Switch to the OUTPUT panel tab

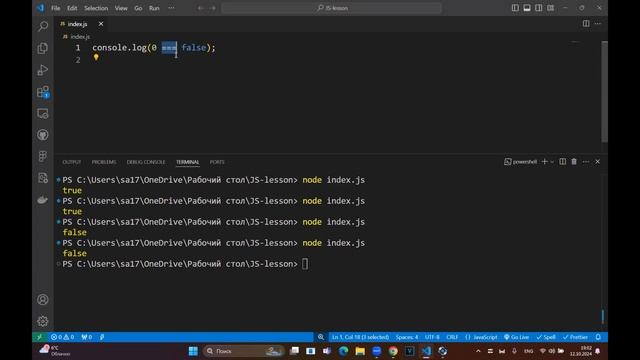71,162
